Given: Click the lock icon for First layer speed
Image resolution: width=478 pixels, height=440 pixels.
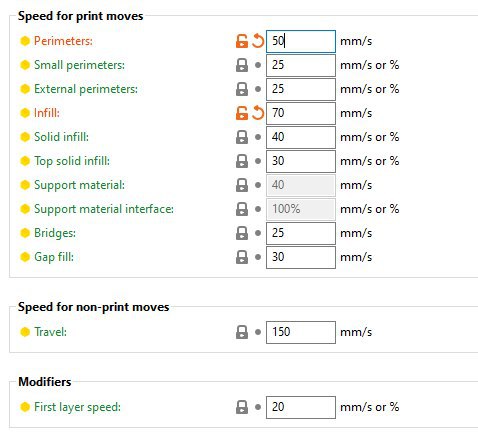Looking at the screenshot, I should coord(242,407).
